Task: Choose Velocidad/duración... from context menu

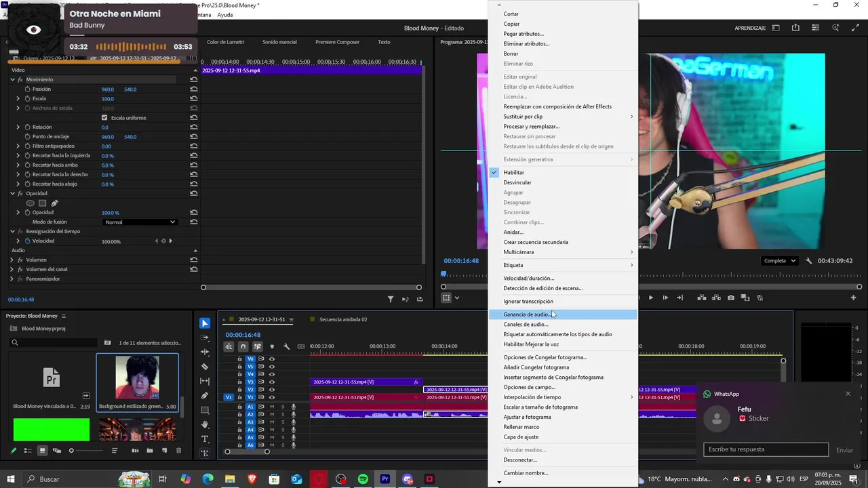Action: tap(563, 278)
